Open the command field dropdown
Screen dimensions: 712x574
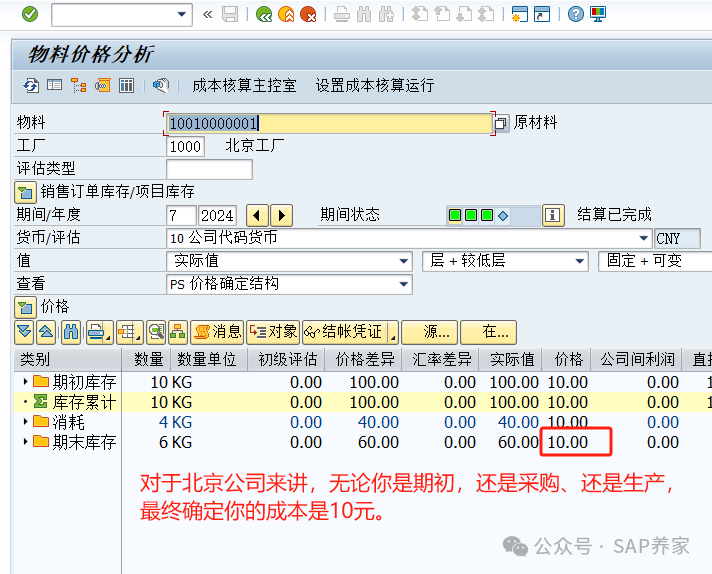click(182, 15)
